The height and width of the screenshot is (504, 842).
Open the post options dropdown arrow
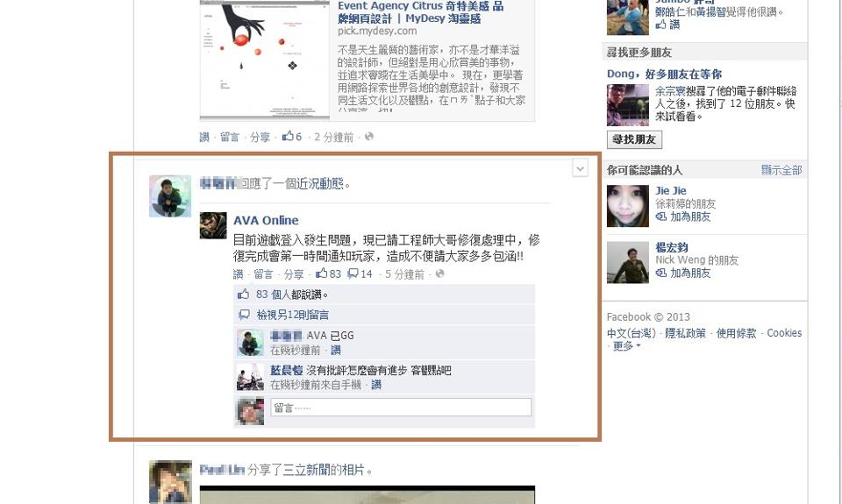point(580,168)
